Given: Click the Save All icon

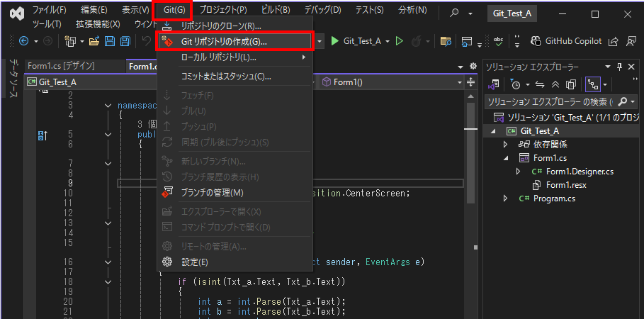Looking at the screenshot, I should point(125,41).
